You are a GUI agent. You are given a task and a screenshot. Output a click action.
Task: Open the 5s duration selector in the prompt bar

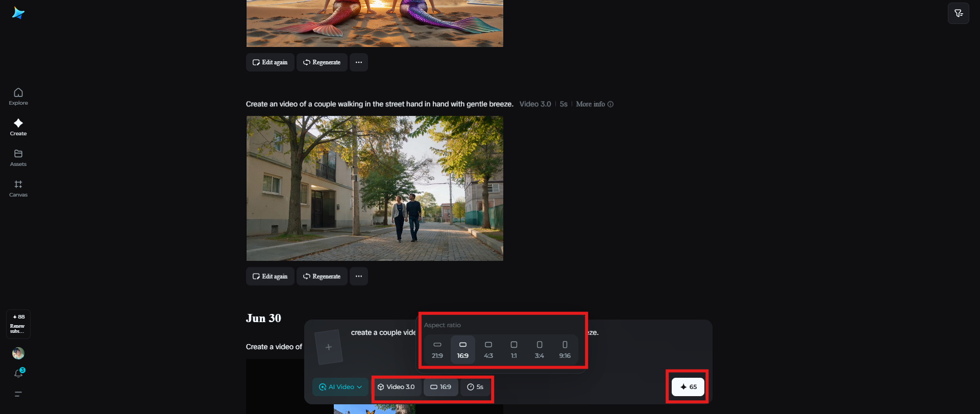(x=476, y=387)
